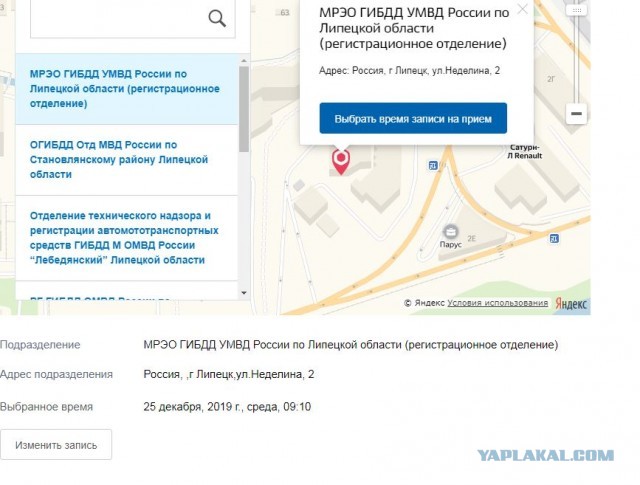Image resolution: width=640 pixels, height=485 pixels.
Task: Click the magnifying glass search icon
Action: click(x=217, y=18)
